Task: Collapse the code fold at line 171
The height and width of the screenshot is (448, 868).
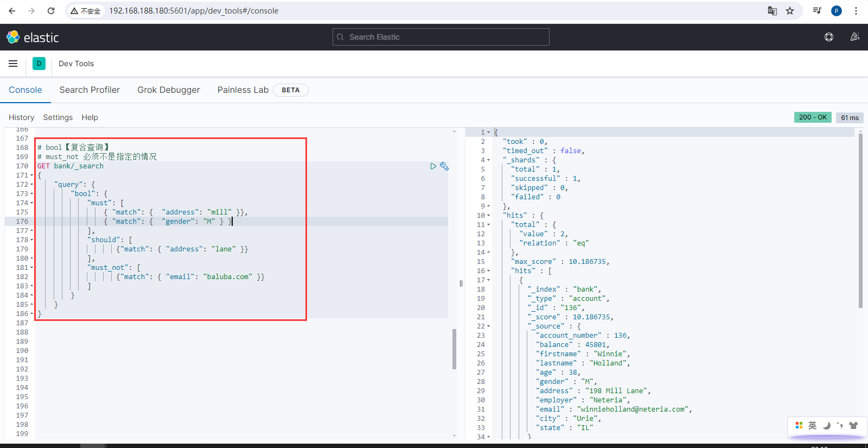Action: pyautogui.click(x=32, y=175)
